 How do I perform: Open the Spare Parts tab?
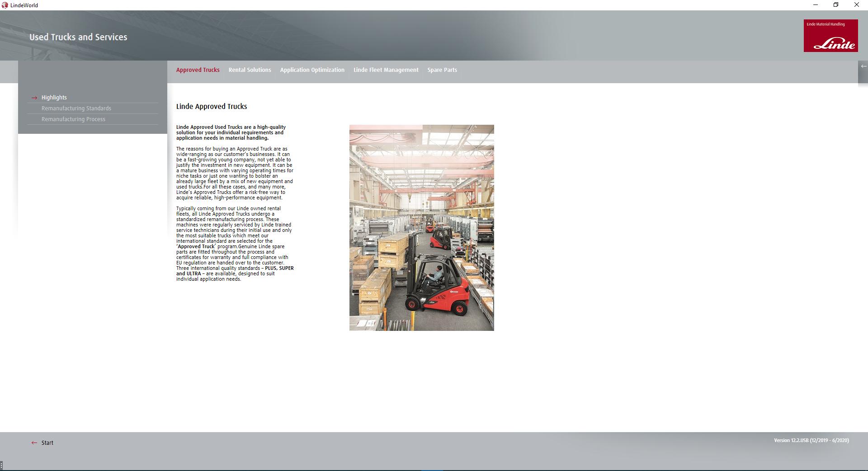point(442,70)
